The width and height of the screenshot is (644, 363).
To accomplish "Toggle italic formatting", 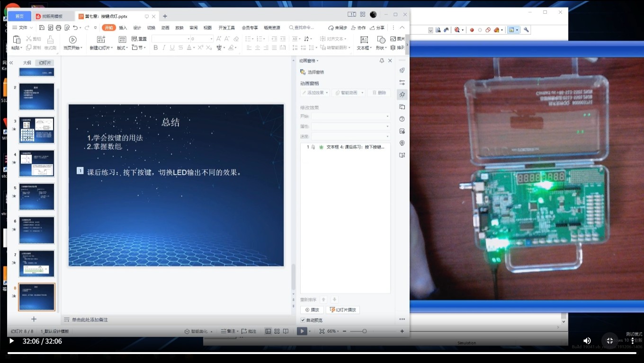I will pos(164,47).
